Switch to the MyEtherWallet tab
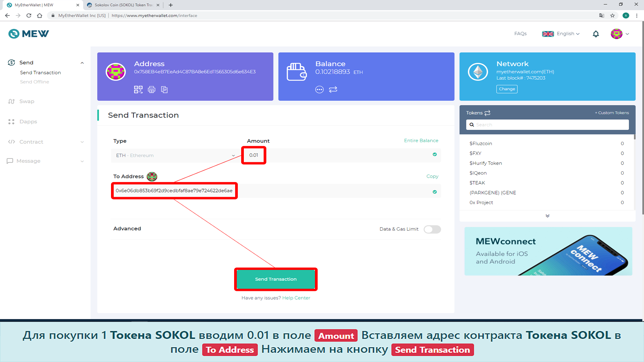The height and width of the screenshot is (362, 644). (x=41, y=5)
